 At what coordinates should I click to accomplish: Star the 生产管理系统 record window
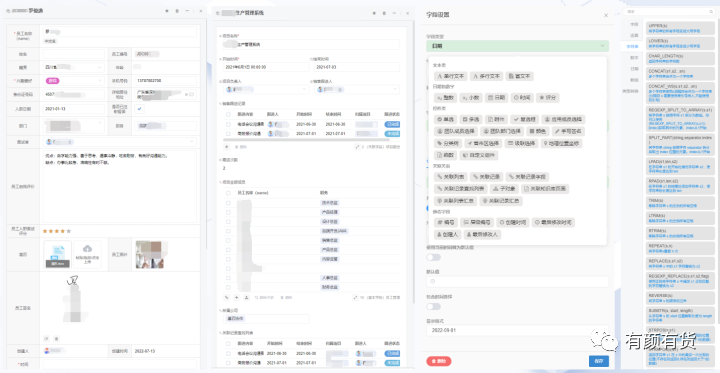tap(374, 13)
